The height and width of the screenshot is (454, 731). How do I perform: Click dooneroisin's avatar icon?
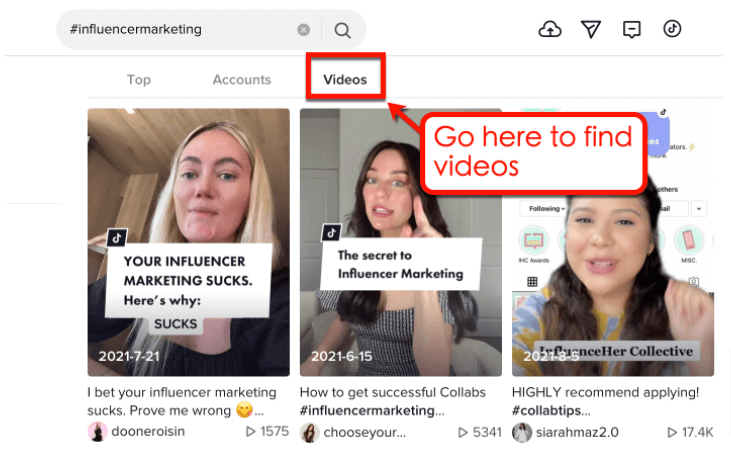point(97,432)
